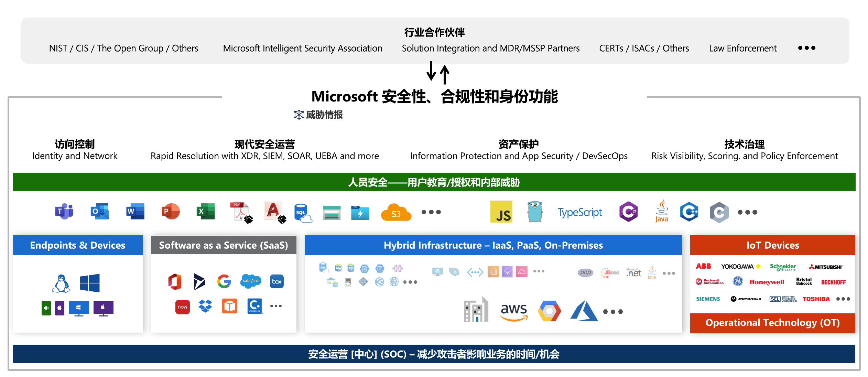
Task: Click the Go gopher mascot icon
Action: pos(535,212)
